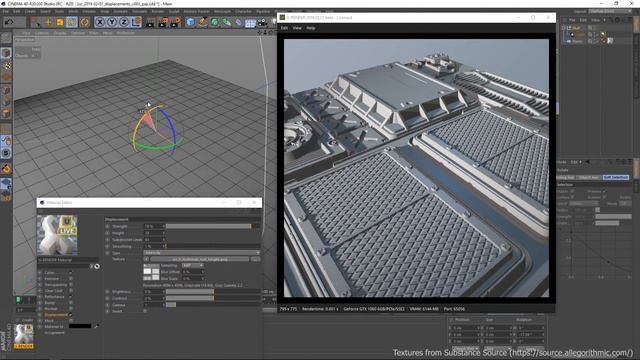Open the File menu in main menu bar
This screenshot has width=640, height=360.
pos(6,11)
